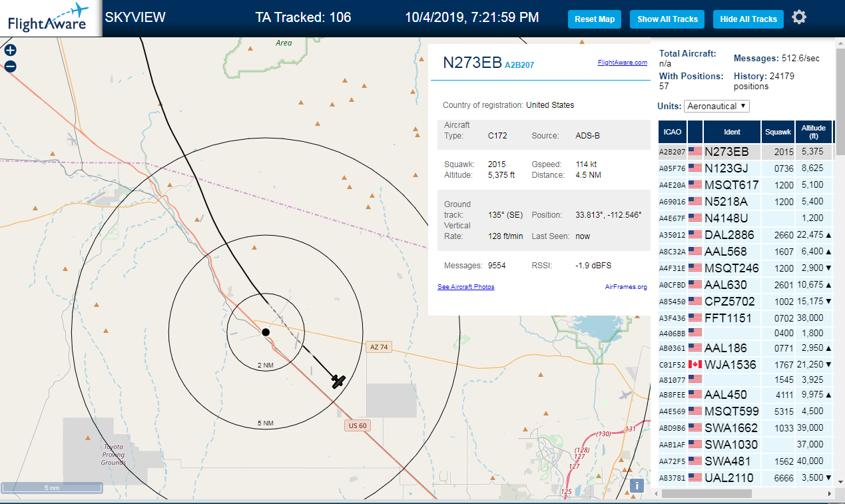
Task: Open settings gear icon
Action: click(x=799, y=17)
